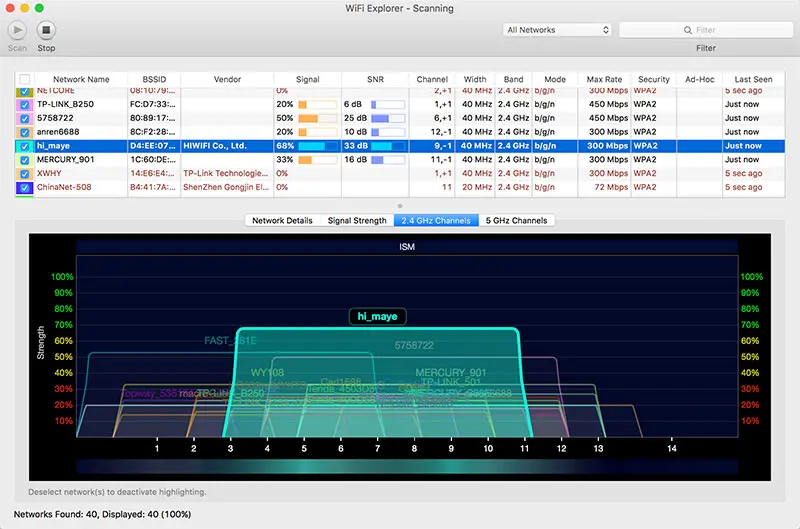The image size is (800, 529).
Task: Open the All Networks dropdown
Action: [x=557, y=30]
